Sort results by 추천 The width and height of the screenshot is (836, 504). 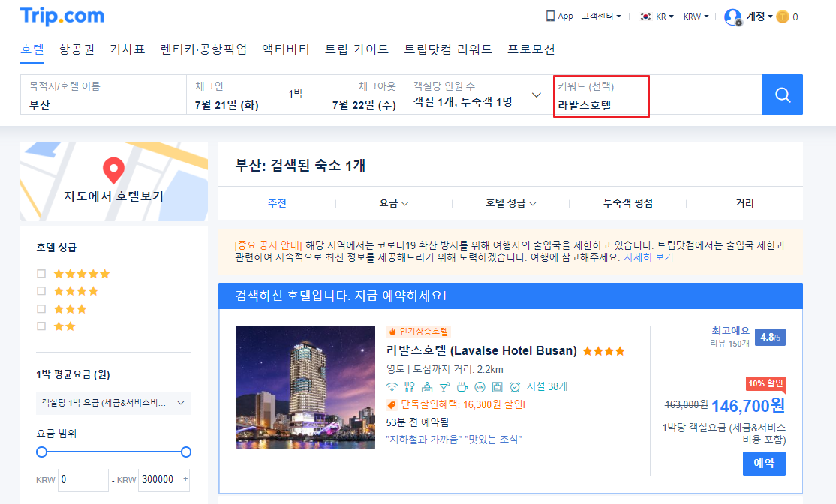pyautogui.click(x=277, y=203)
